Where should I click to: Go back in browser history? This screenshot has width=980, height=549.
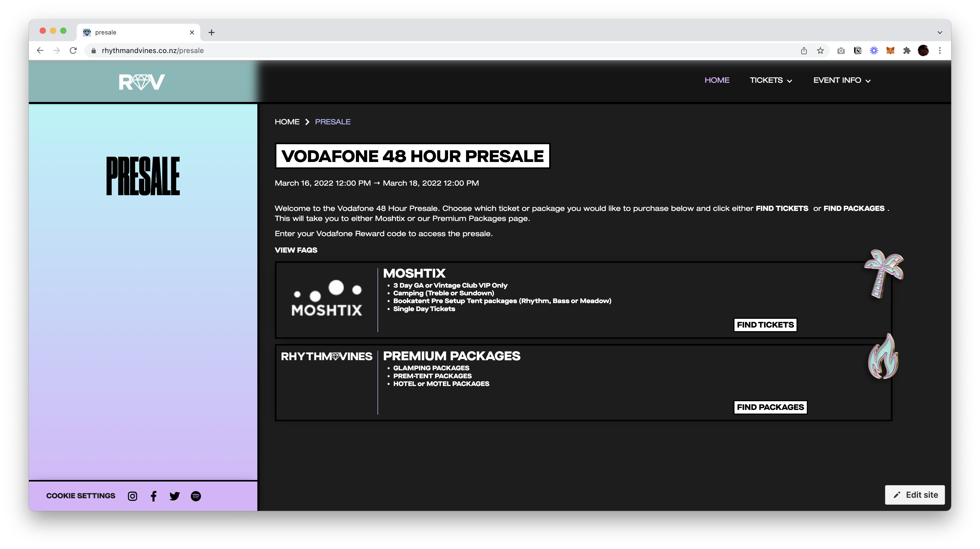pyautogui.click(x=40, y=50)
